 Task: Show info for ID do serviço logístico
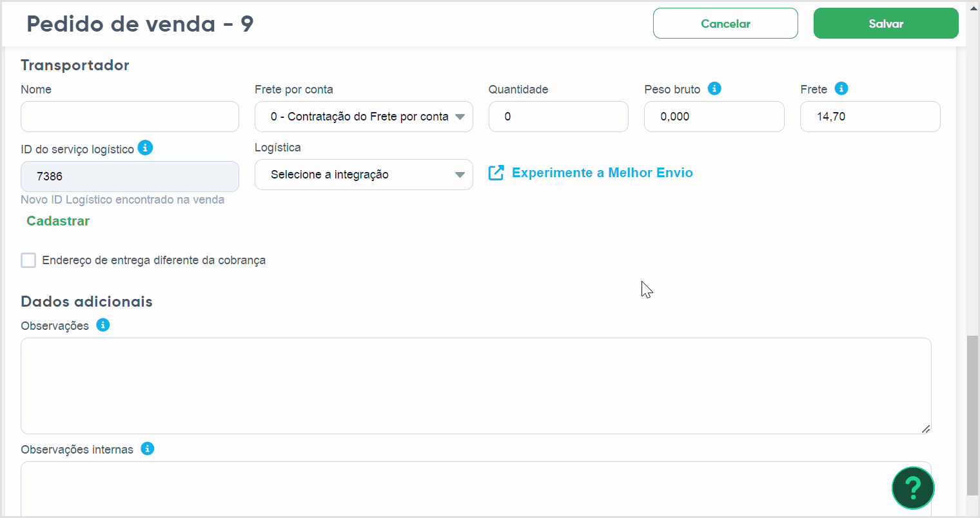point(146,148)
